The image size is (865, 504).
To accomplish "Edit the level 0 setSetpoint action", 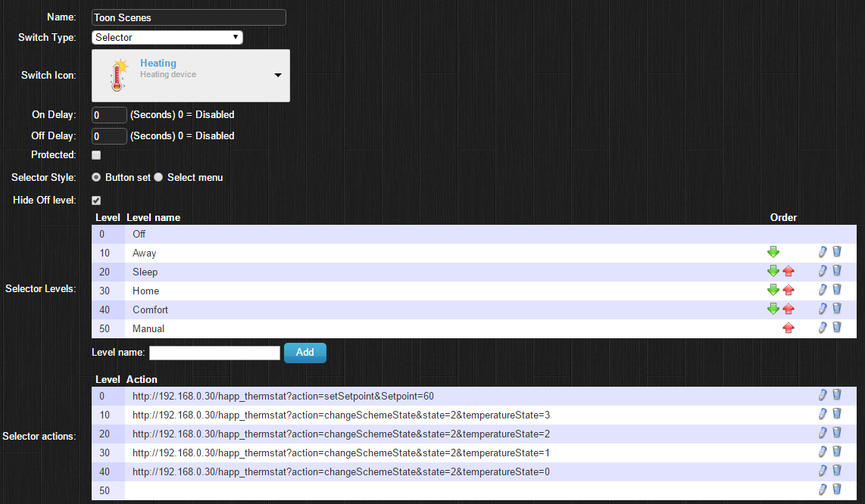I will (823, 395).
